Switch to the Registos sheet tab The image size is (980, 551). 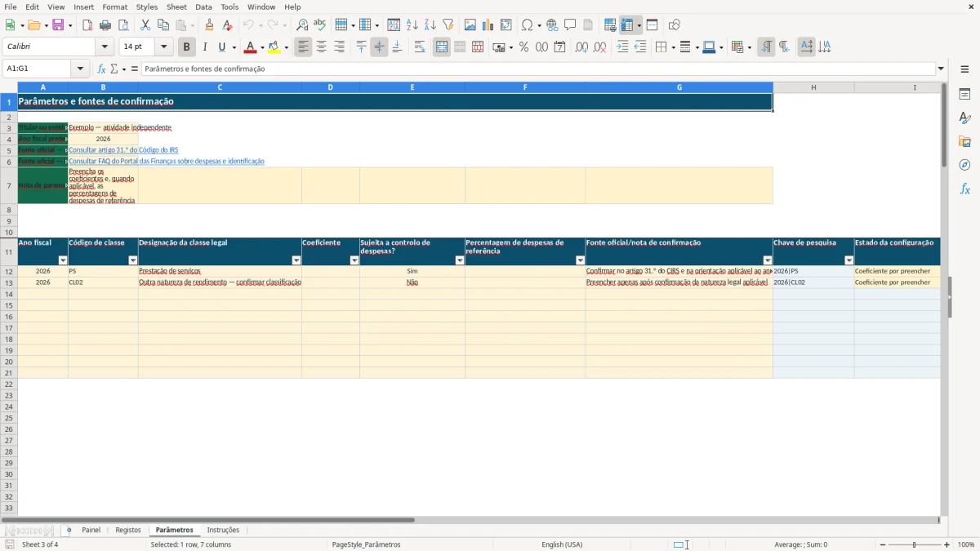pos(128,530)
